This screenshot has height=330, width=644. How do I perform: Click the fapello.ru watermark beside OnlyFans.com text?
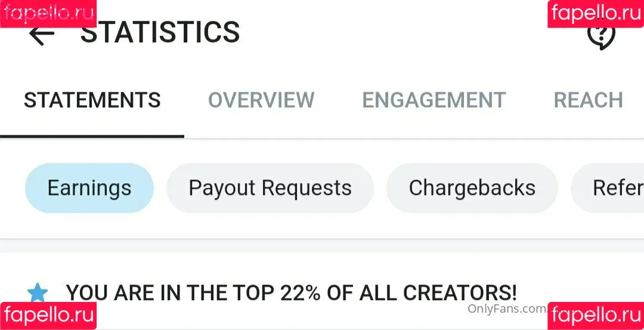coord(596,316)
